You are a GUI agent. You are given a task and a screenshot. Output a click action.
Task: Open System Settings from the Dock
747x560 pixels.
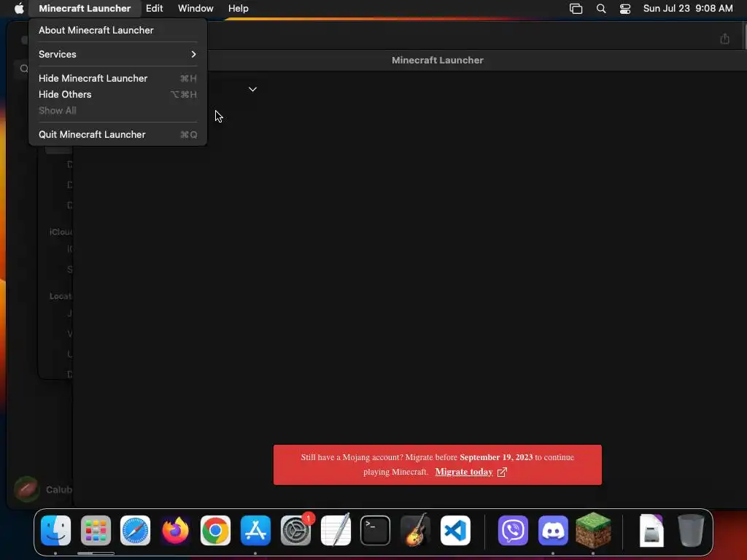click(295, 530)
